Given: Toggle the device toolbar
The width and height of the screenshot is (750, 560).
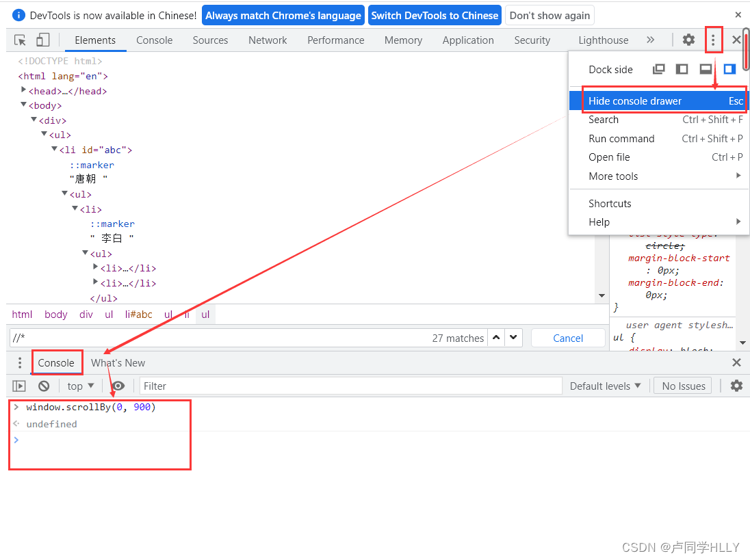Looking at the screenshot, I should [42, 40].
